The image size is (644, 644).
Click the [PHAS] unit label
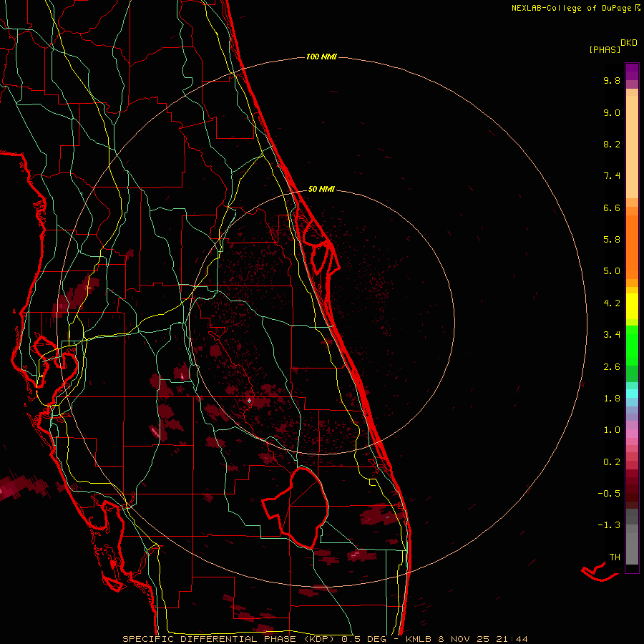604,49
